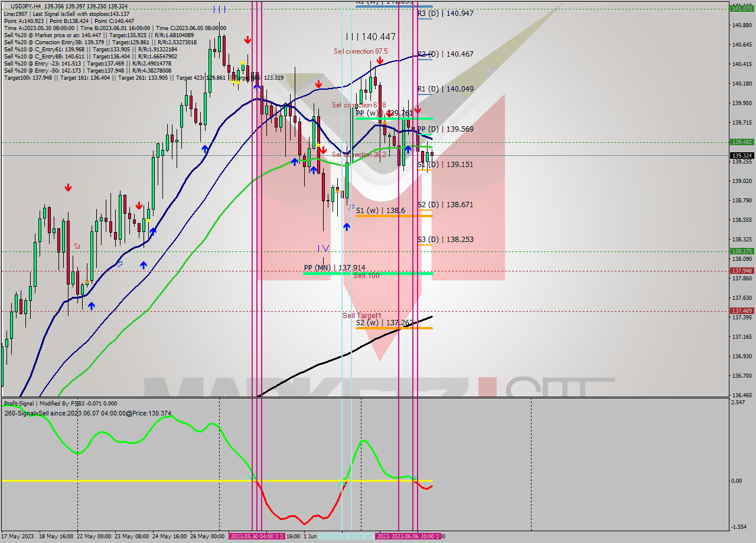This screenshot has height=543, width=756.
Task: Select the S3 (D) 138.253 support label
Action: point(445,240)
